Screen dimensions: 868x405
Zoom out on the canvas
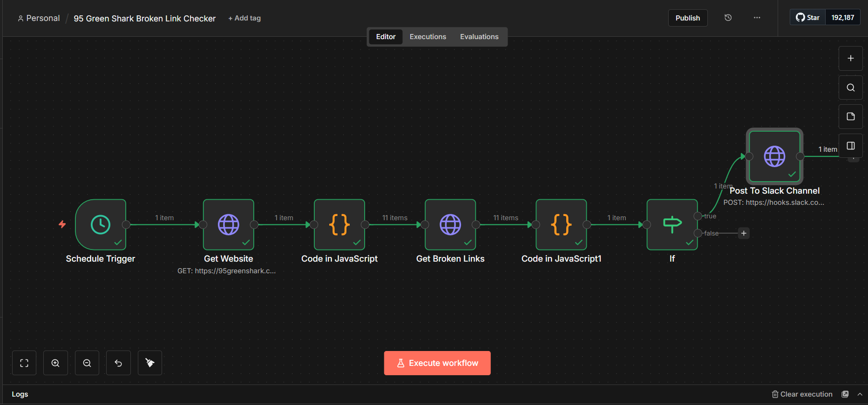coord(87,363)
